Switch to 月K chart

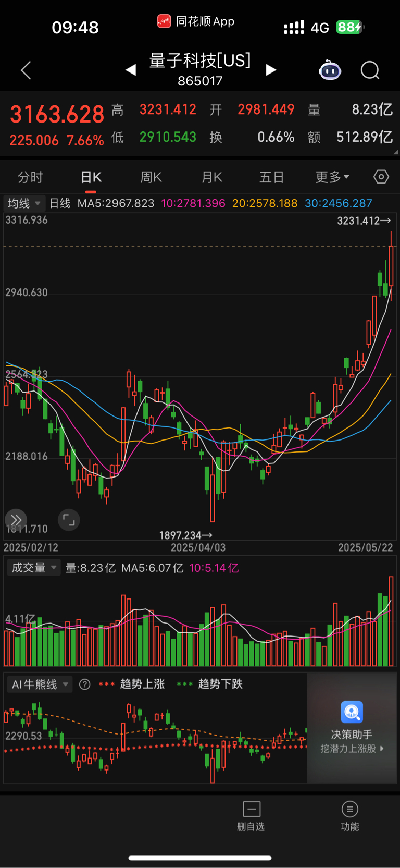(212, 177)
